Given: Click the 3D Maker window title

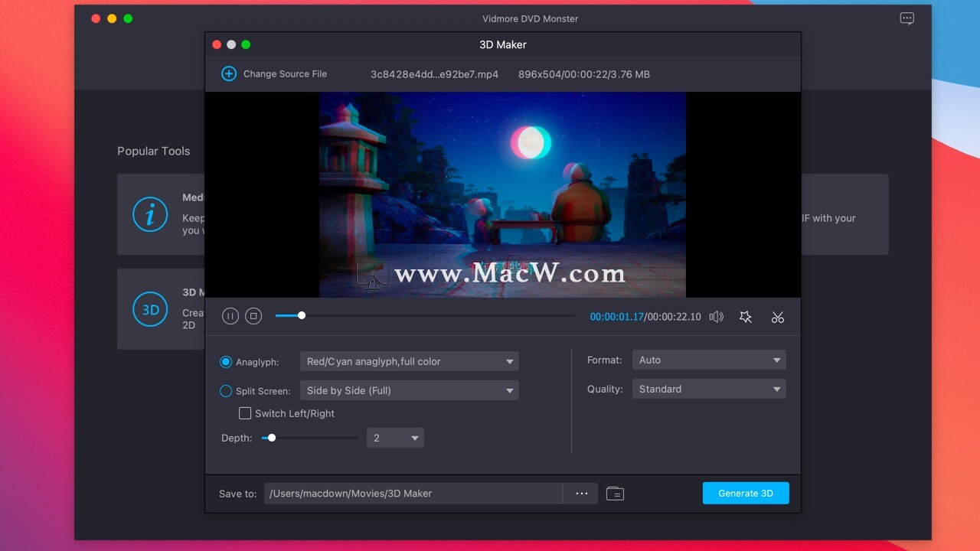Looking at the screenshot, I should coord(503,44).
